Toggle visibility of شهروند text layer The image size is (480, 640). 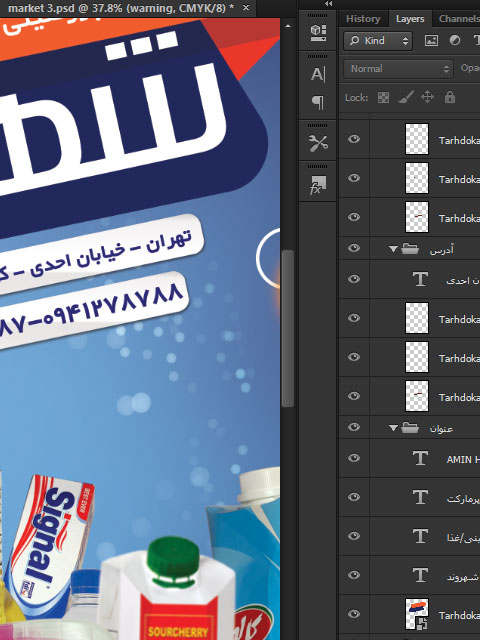pyautogui.click(x=354, y=575)
